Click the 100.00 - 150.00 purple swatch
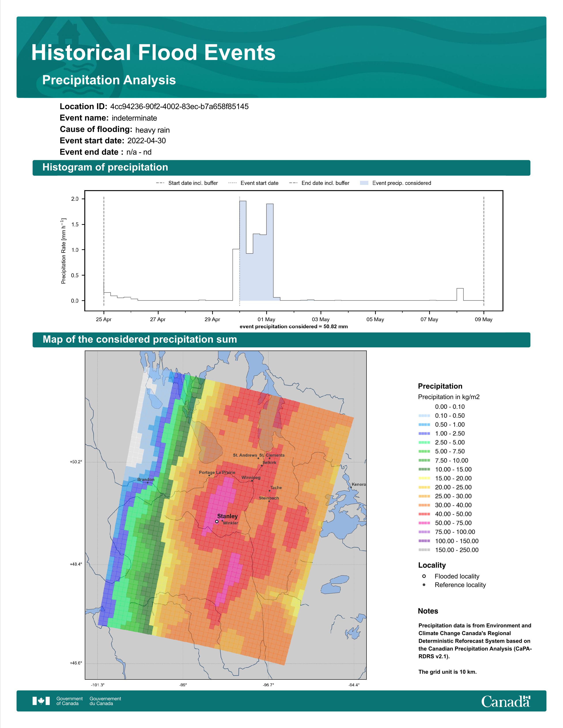563x728 pixels. coord(424,541)
